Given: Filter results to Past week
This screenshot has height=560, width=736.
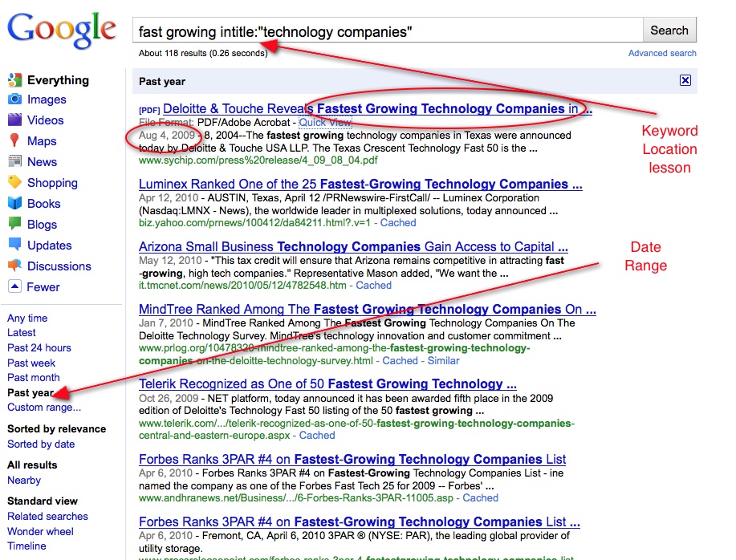Looking at the screenshot, I should (x=31, y=363).
